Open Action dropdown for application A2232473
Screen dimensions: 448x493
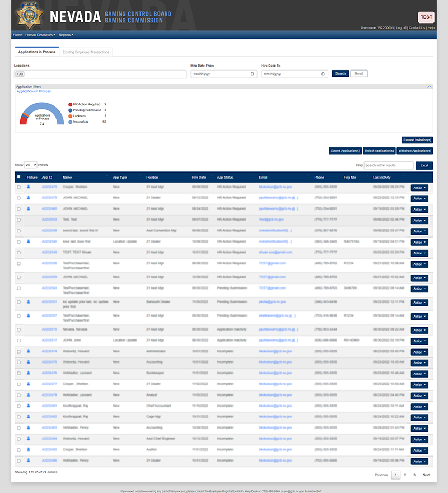[419, 188]
